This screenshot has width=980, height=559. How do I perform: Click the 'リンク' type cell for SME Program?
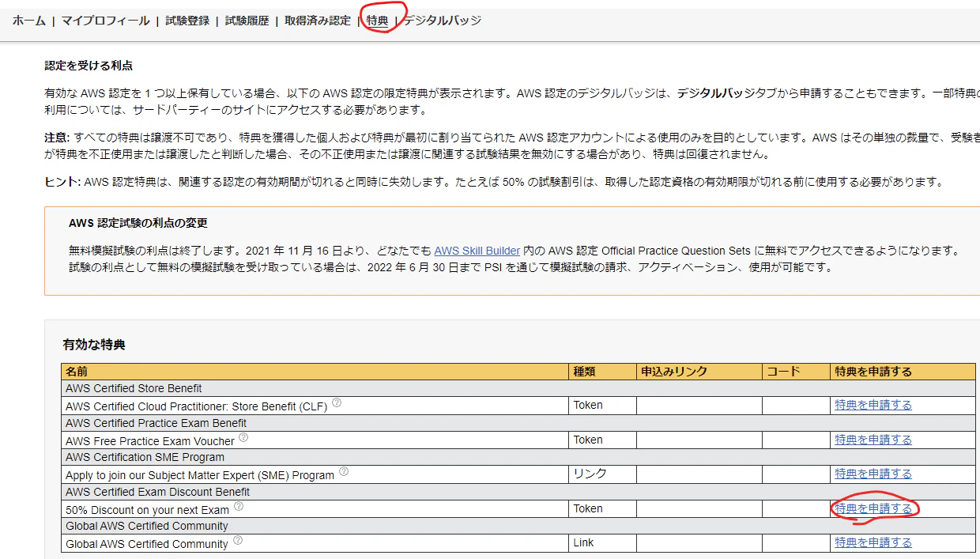pos(603,474)
